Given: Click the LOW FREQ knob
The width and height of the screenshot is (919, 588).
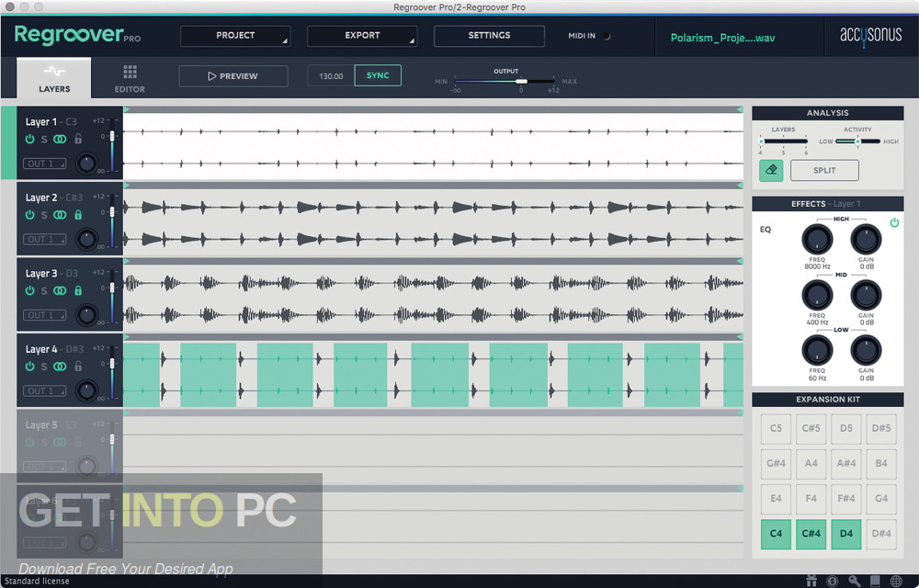Looking at the screenshot, I should coord(817,350).
